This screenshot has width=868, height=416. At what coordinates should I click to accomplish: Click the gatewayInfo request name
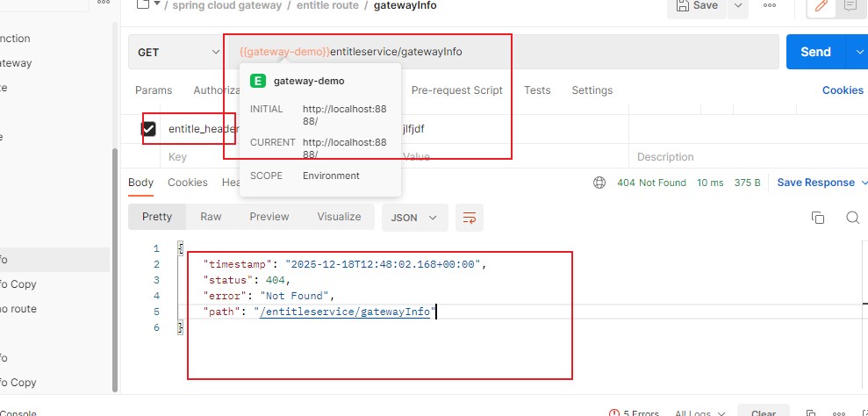[x=405, y=5]
